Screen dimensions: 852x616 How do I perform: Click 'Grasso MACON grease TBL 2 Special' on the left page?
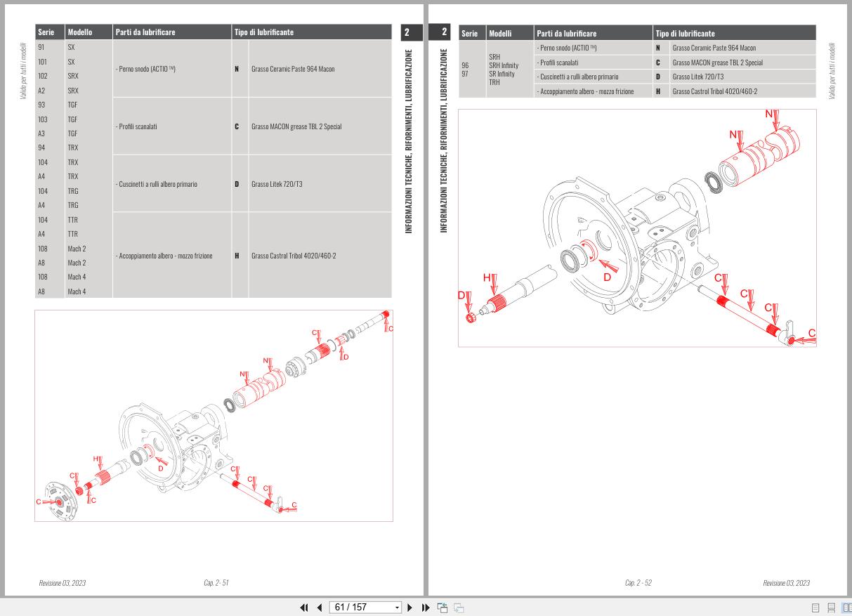tap(296, 127)
